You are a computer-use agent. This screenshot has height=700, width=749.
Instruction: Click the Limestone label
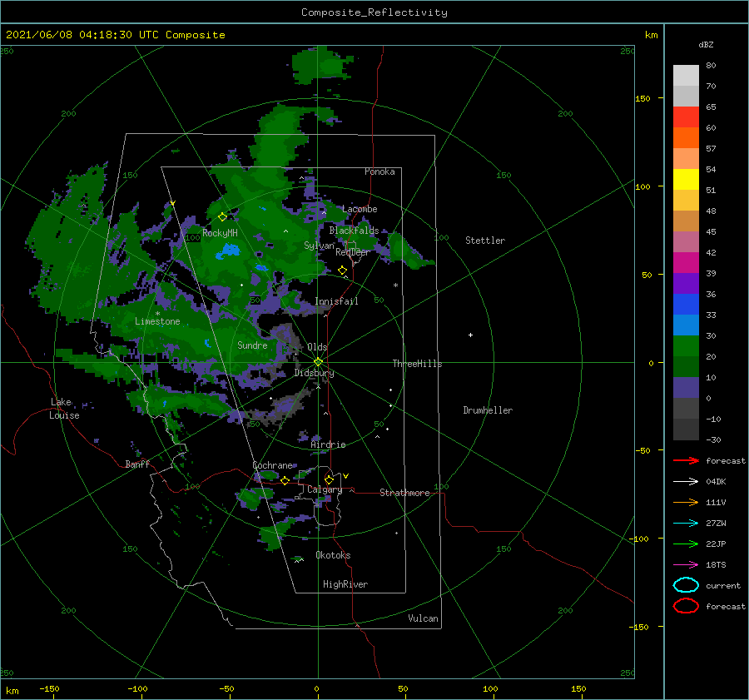pyautogui.click(x=157, y=321)
